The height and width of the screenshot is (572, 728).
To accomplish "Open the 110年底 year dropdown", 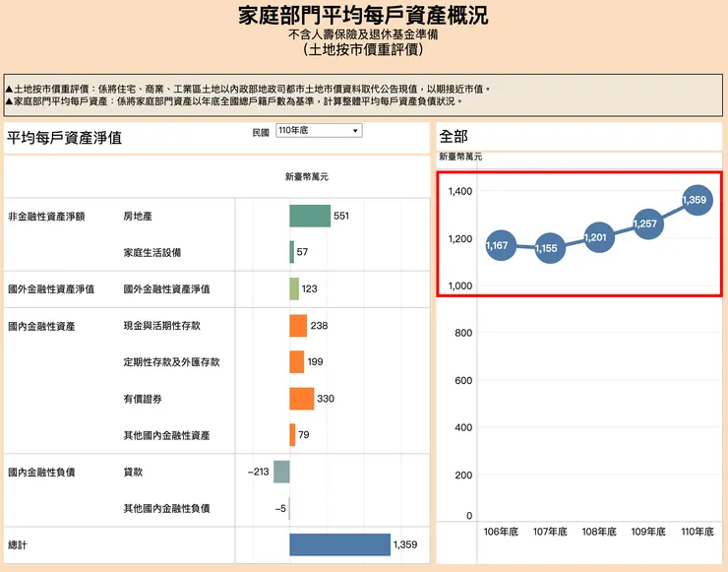I will pos(319,131).
